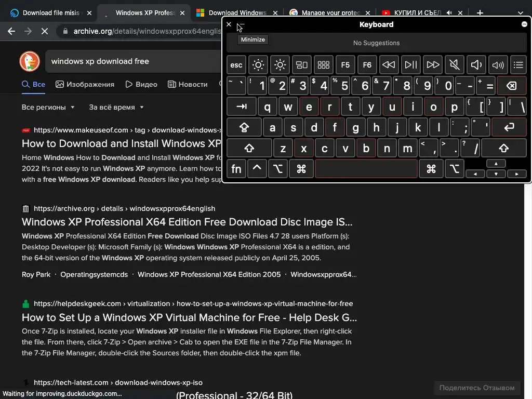The height and width of the screenshot is (399, 532).
Task: Open Windows XP Professional X64 Edition result
Action: tap(187, 222)
